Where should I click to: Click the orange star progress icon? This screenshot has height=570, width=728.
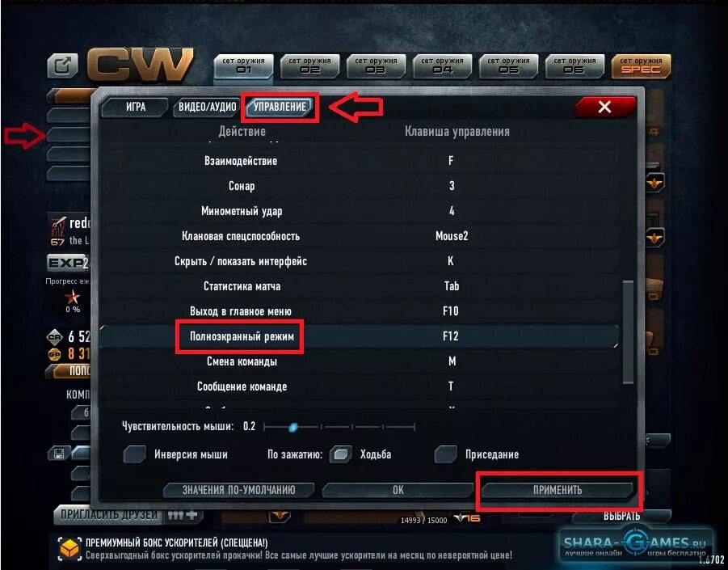(x=73, y=297)
